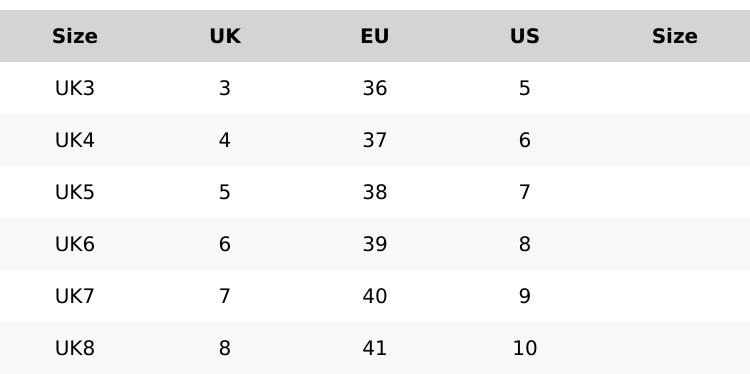
Task: Select EU size 40 cell
Action: click(x=375, y=296)
